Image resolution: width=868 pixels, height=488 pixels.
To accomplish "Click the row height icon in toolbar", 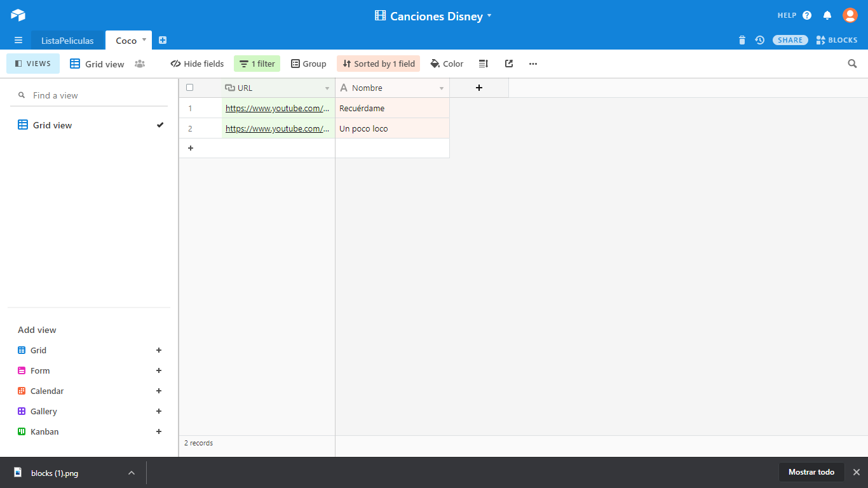I will (x=484, y=64).
